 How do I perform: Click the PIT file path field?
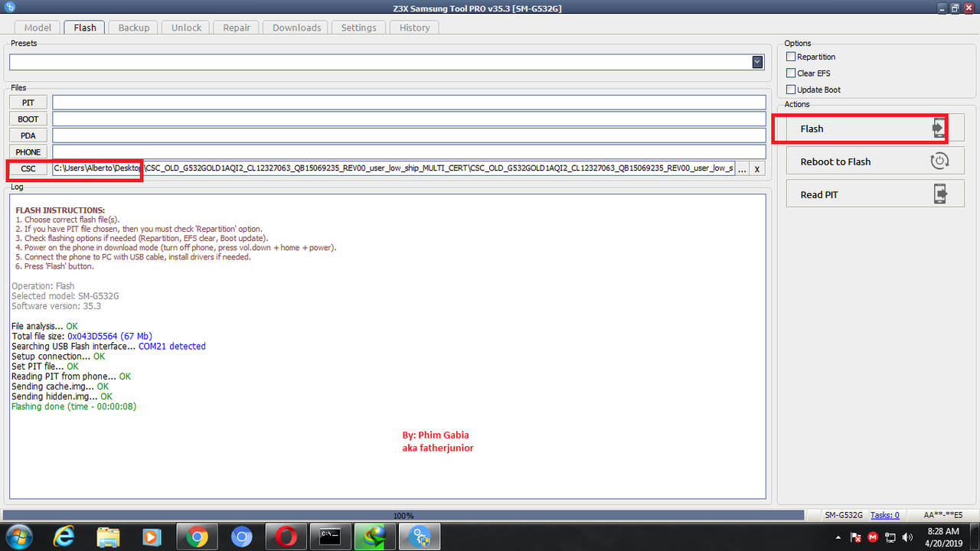(409, 103)
